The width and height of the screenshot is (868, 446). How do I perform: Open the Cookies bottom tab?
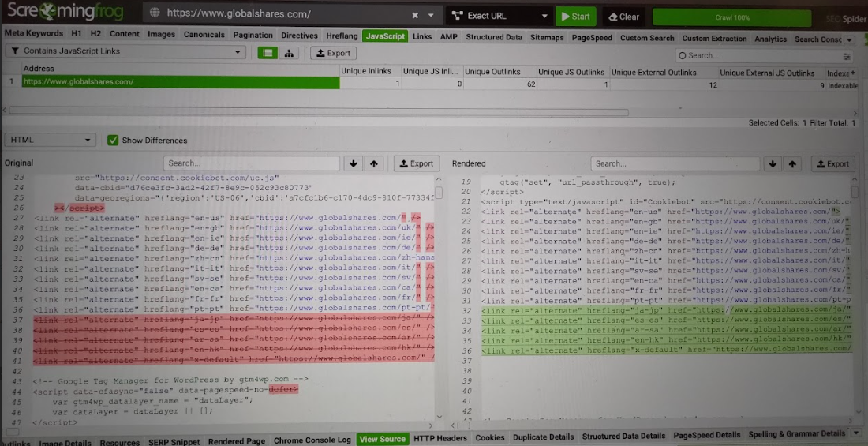point(490,437)
